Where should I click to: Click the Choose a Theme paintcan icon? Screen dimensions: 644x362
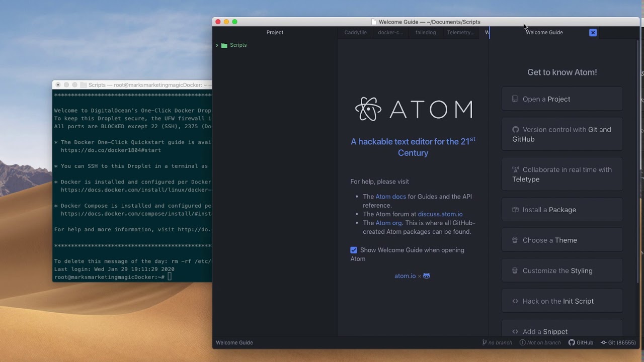pos(515,240)
